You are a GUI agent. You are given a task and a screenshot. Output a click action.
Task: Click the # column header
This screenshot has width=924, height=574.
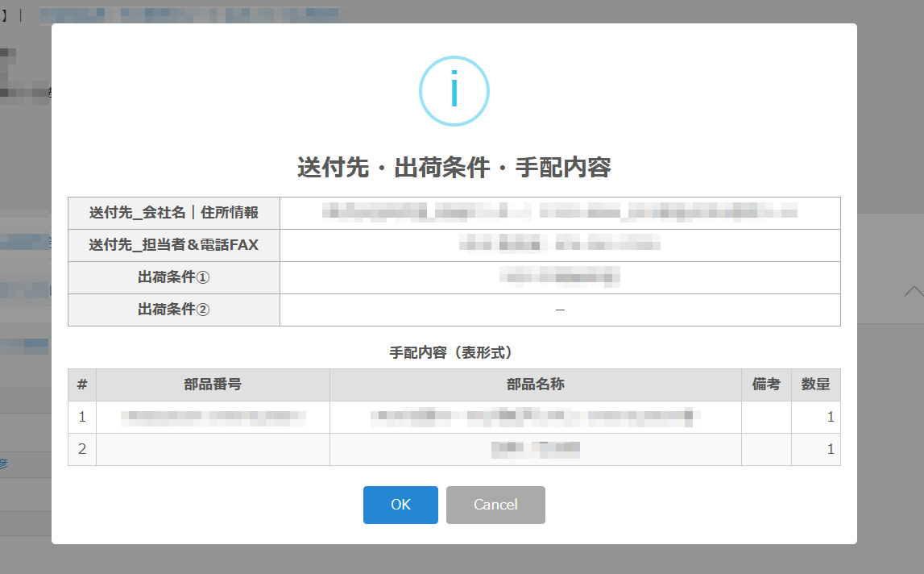(82, 385)
